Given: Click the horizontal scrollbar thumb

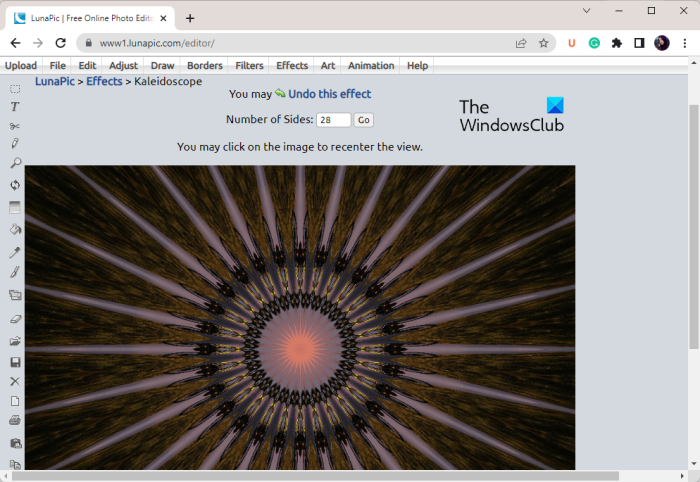Looking at the screenshot, I should [x=315, y=476].
